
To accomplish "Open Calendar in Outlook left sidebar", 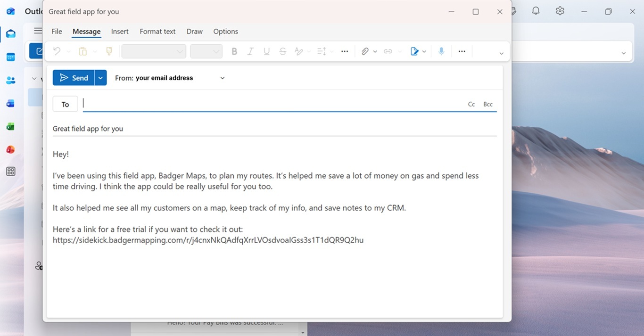I will click(x=10, y=57).
